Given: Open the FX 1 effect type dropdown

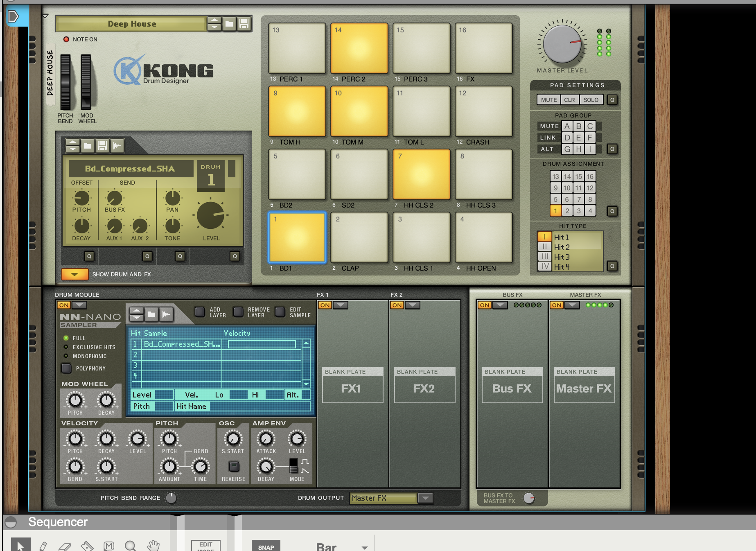Looking at the screenshot, I should pos(341,305).
